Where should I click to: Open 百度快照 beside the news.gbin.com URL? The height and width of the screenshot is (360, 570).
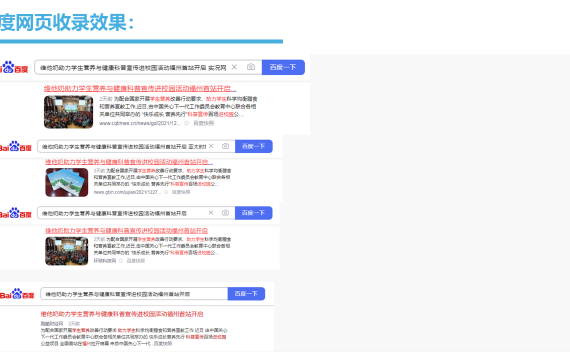[181, 192]
